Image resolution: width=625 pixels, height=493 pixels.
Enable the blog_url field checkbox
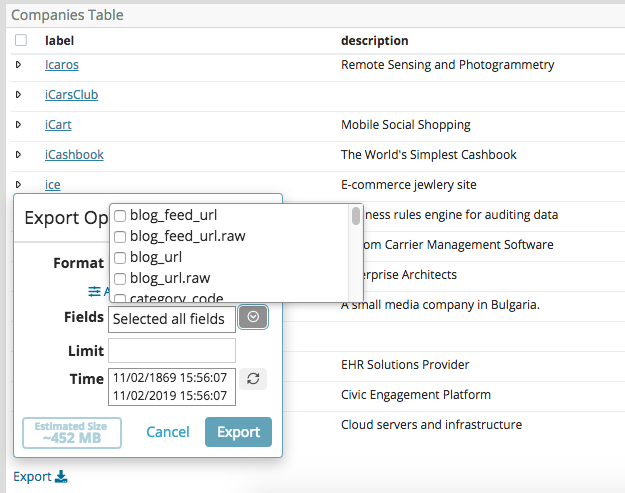120,257
